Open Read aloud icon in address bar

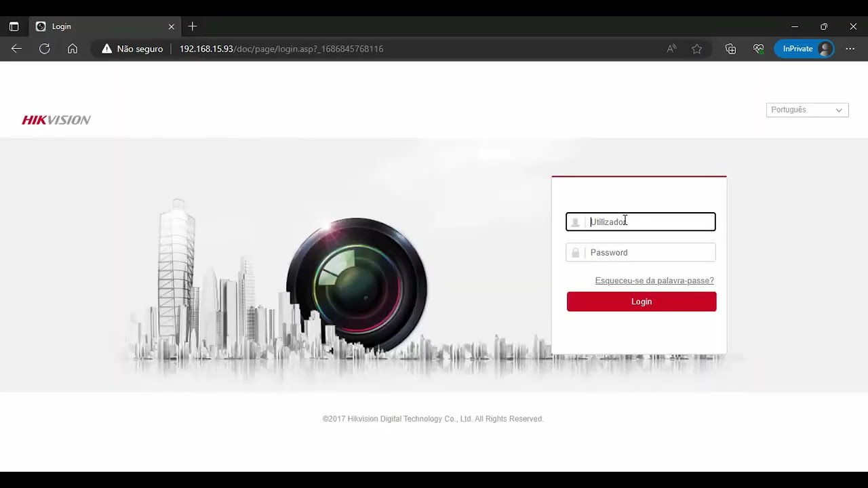tap(671, 49)
